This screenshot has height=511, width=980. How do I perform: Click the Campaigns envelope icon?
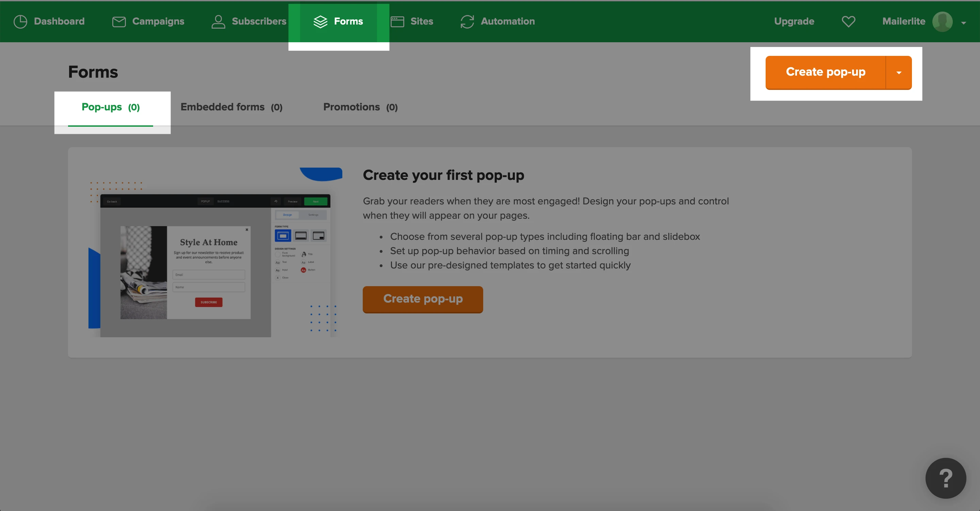pos(119,22)
